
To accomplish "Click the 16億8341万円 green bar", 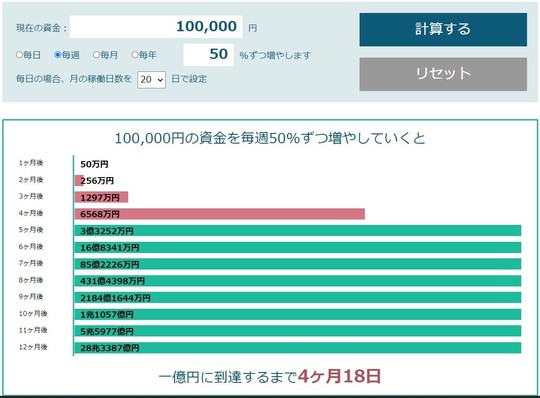I will point(298,247).
